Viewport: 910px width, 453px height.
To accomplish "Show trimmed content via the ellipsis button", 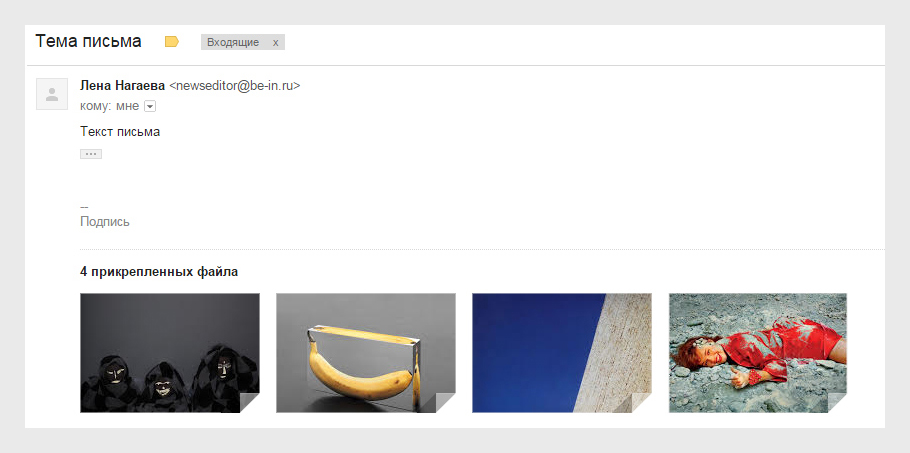I will tap(91, 154).
